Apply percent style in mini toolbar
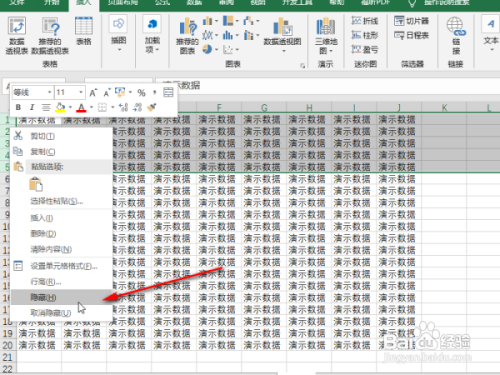The image size is (500, 375). tap(141, 93)
